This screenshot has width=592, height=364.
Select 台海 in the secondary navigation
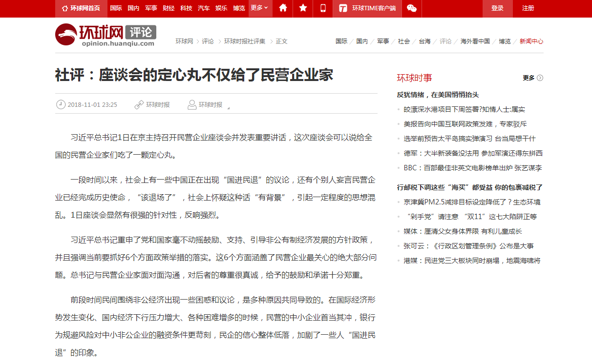424,41
